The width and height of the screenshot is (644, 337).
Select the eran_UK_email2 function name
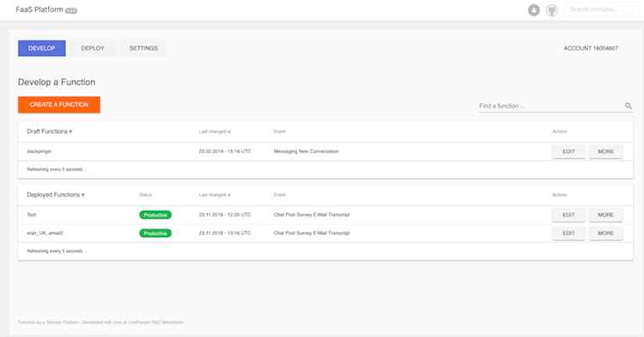(x=45, y=233)
